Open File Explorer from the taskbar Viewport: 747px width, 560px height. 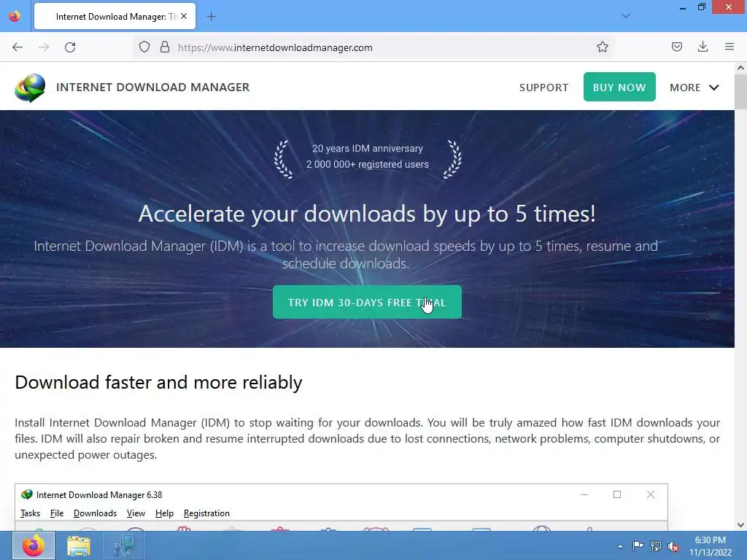[79, 545]
